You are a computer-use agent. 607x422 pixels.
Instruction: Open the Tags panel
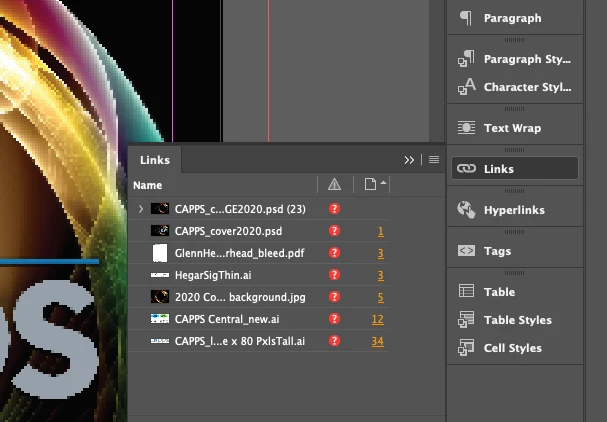515,251
